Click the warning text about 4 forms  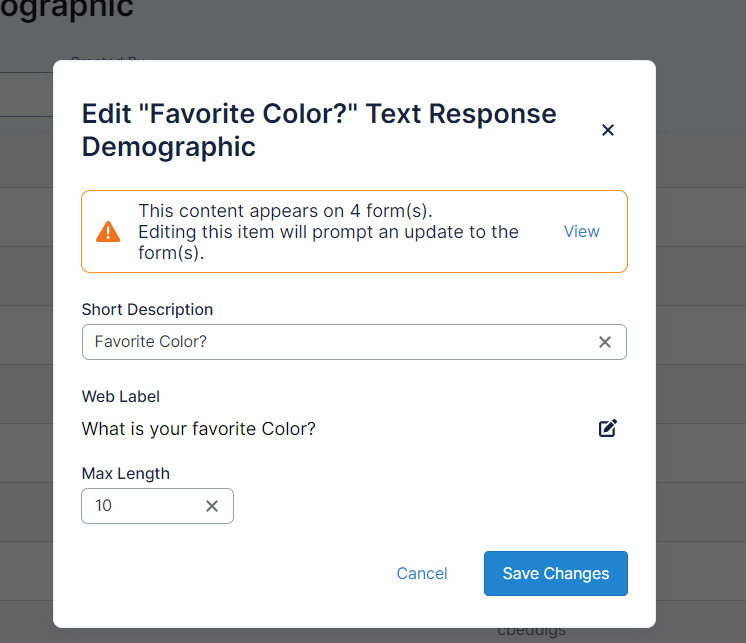click(328, 232)
